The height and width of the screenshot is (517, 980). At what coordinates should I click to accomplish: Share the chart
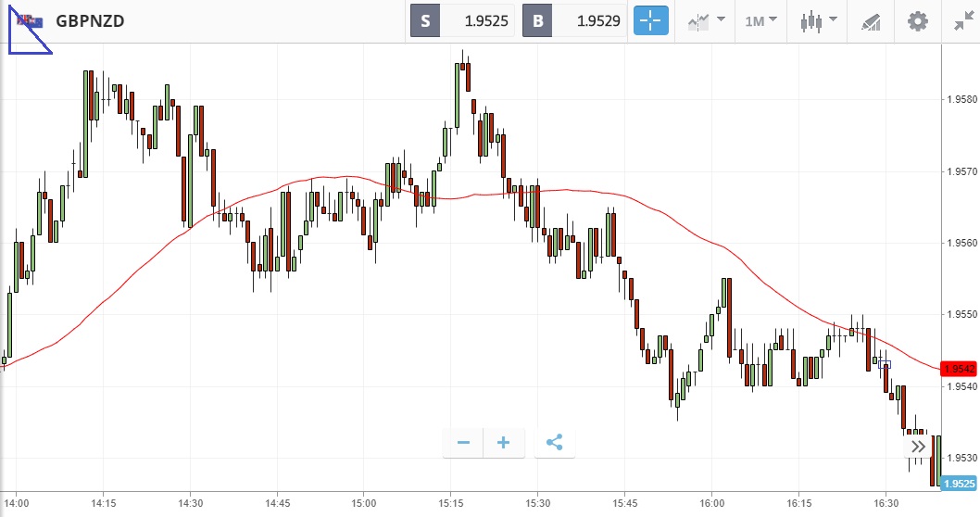tap(554, 443)
